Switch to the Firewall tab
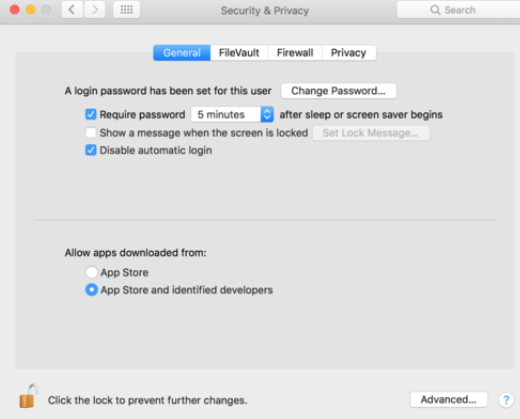The width and height of the screenshot is (520, 419). (x=295, y=53)
